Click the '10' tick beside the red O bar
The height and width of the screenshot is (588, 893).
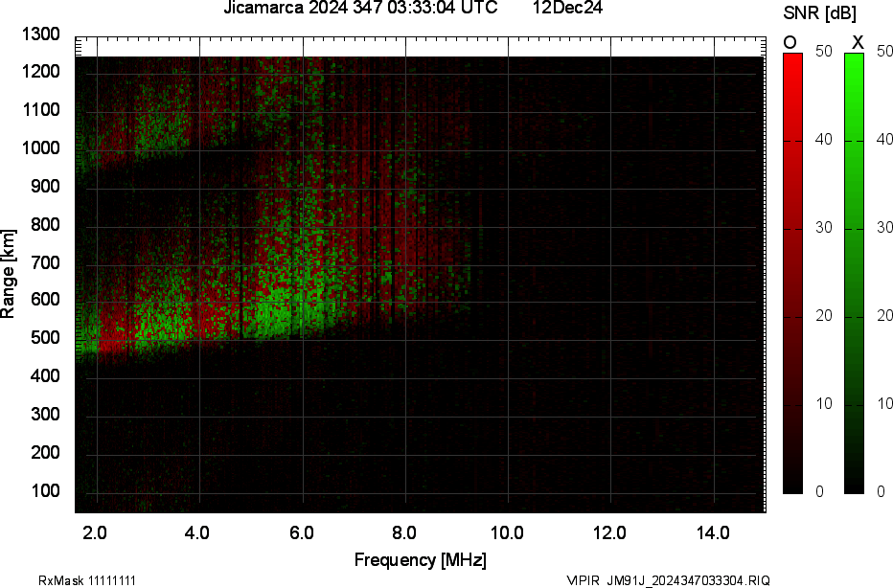823,403
